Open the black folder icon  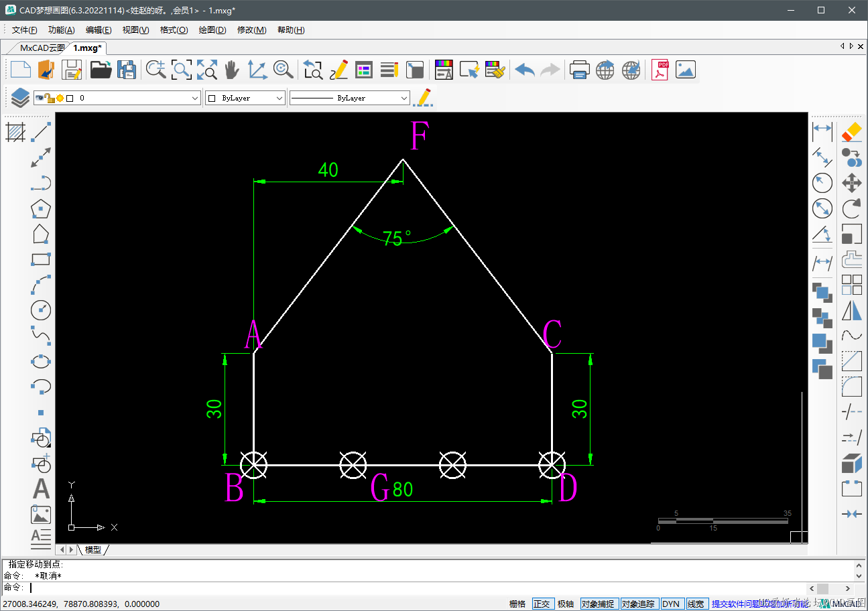101,70
